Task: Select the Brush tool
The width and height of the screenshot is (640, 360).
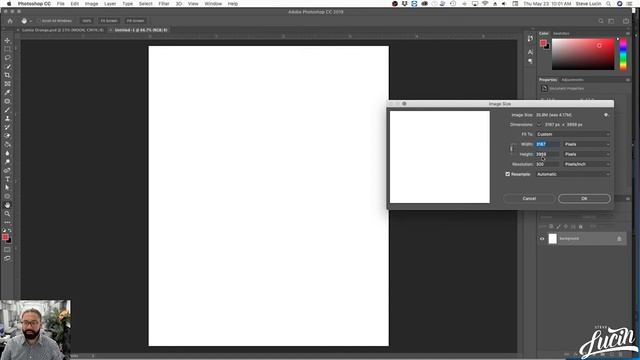Action: (x=7, y=110)
